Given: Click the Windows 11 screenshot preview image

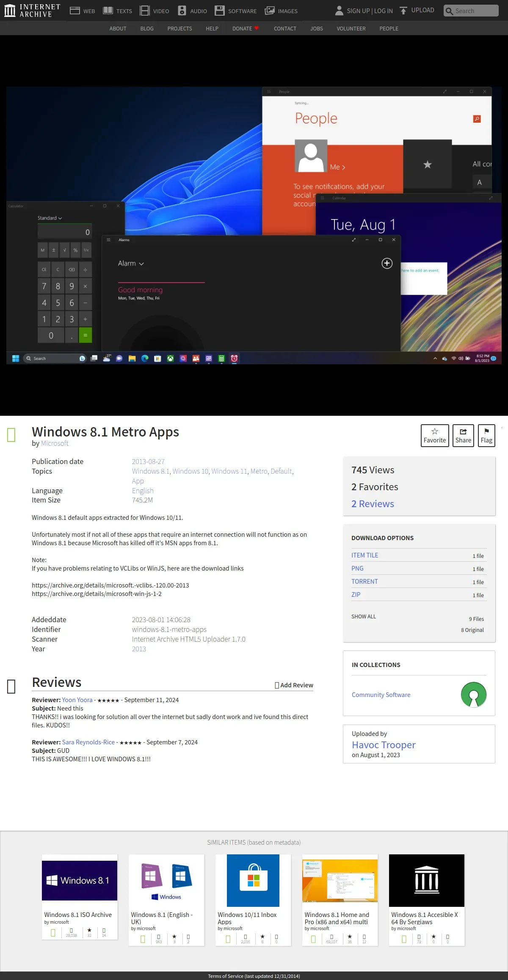Looking at the screenshot, I should pyautogui.click(x=254, y=225).
